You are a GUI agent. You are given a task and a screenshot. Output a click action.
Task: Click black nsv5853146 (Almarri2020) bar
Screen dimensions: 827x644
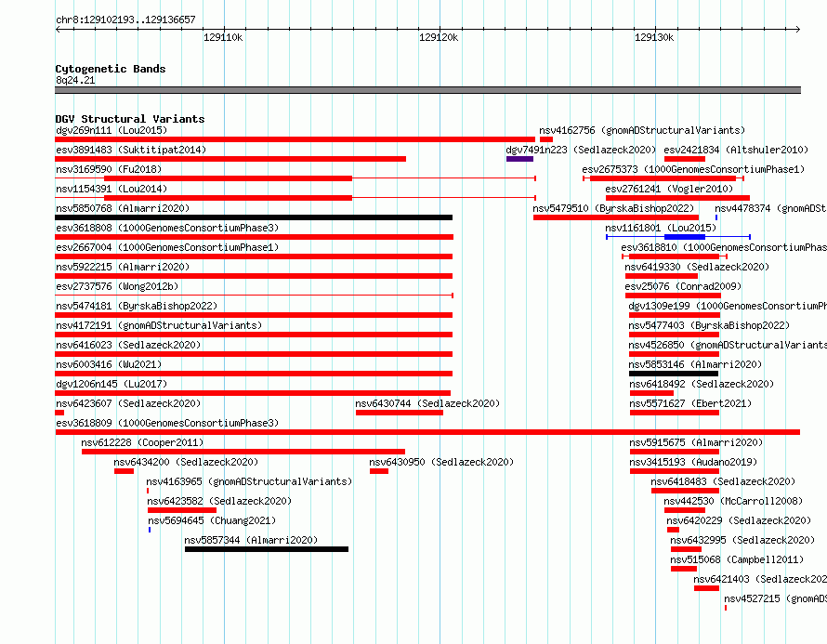coord(674,374)
